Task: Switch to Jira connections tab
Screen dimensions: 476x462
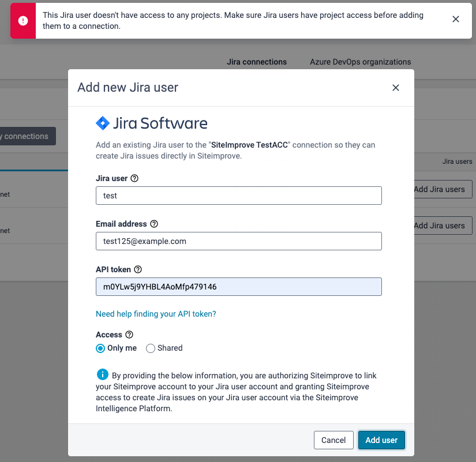Action: point(257,62)
